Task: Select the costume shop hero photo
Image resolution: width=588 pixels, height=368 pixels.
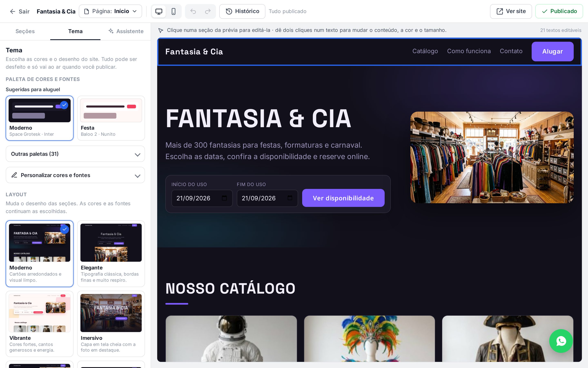Action: (x=492, y=157)
